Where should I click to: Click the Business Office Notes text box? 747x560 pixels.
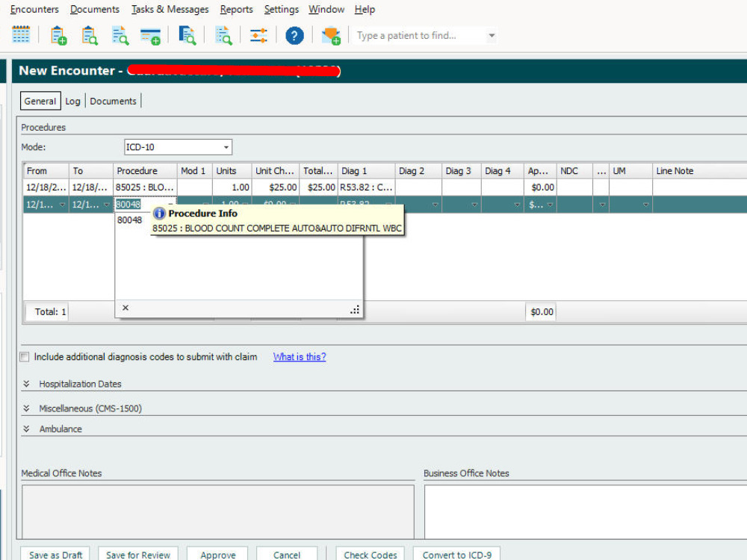click(x=586, y=512)
